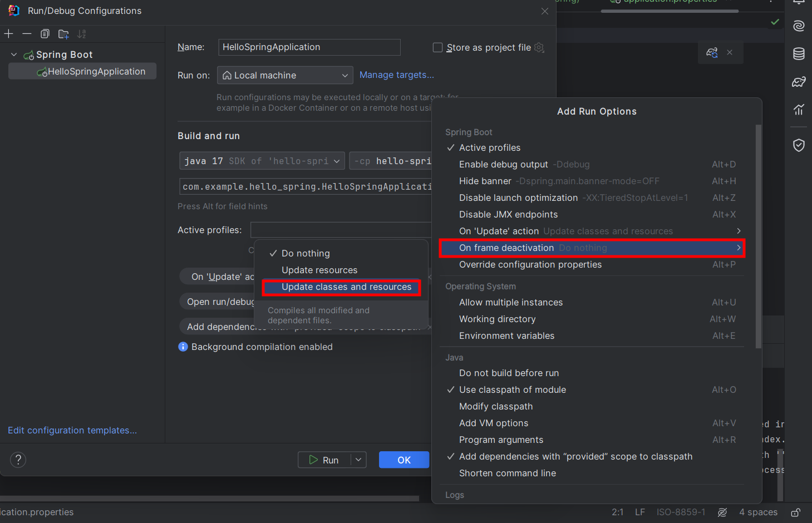Focus the Name input field
This screenshot has width=812, height=523.
[309, 47]
